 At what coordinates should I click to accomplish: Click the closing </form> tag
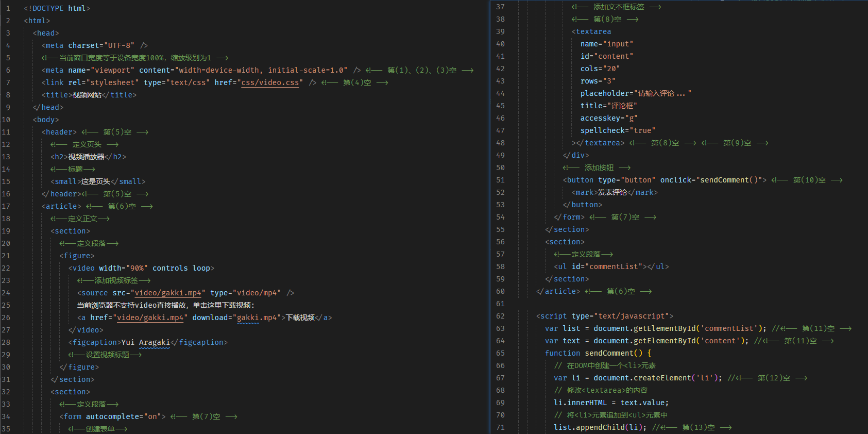point(569,217)
